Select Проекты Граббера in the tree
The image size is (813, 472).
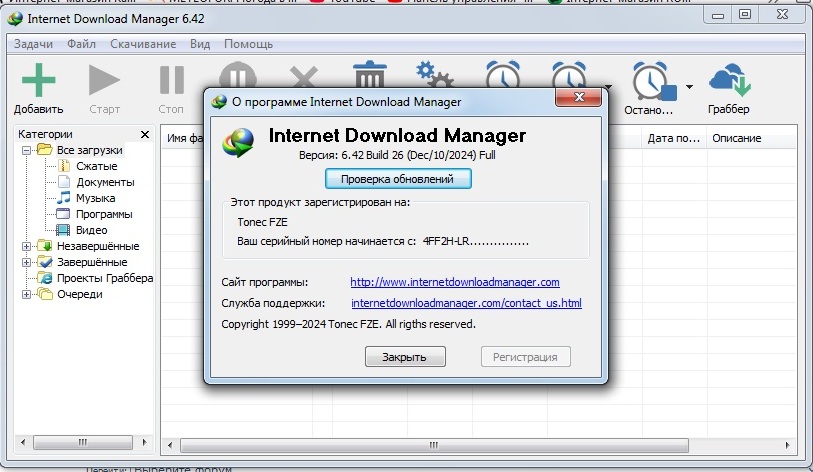(105, 278)
